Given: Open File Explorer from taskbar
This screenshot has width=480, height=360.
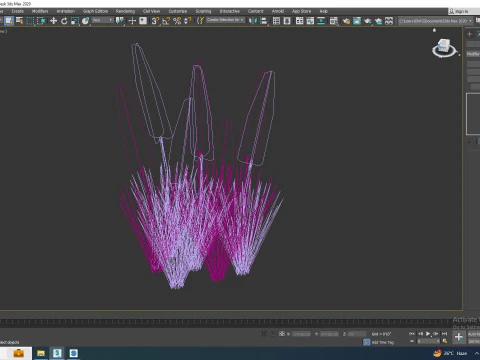Looking at the screenshot, I should (x=41, y=353).
